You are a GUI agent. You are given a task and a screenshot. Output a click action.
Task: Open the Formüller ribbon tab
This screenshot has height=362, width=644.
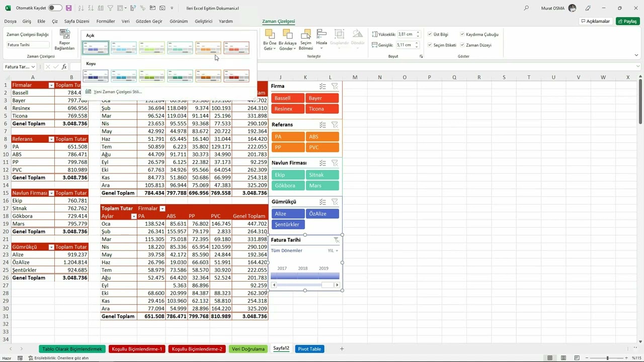coord(106,21)
